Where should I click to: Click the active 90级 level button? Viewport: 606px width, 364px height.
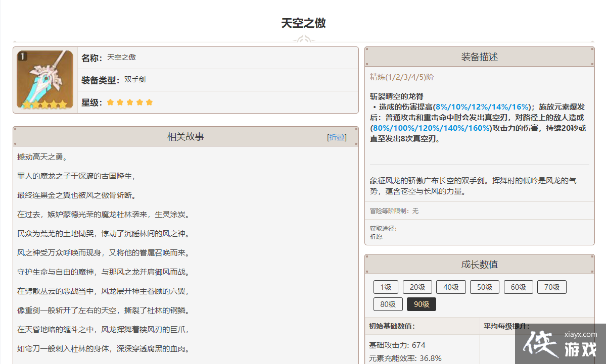point(422,304)
